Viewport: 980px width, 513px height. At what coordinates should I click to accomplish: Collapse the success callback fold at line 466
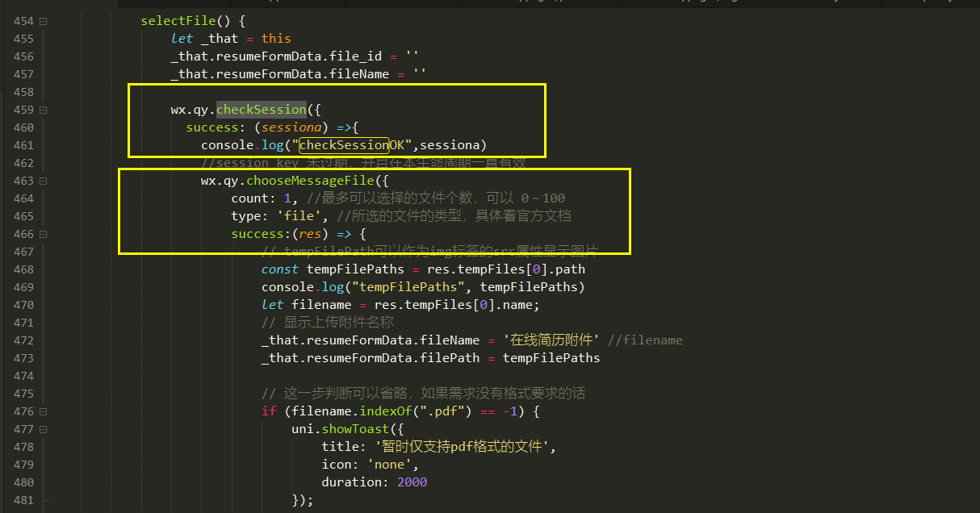pos(42,233)
